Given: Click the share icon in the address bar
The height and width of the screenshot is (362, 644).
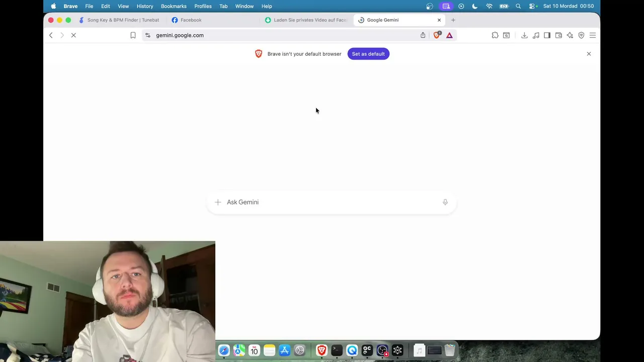Looking at the screenshot, I should tap(423, 35).
